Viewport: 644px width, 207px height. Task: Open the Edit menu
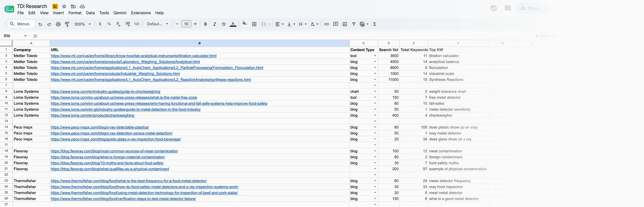(32, 13)
